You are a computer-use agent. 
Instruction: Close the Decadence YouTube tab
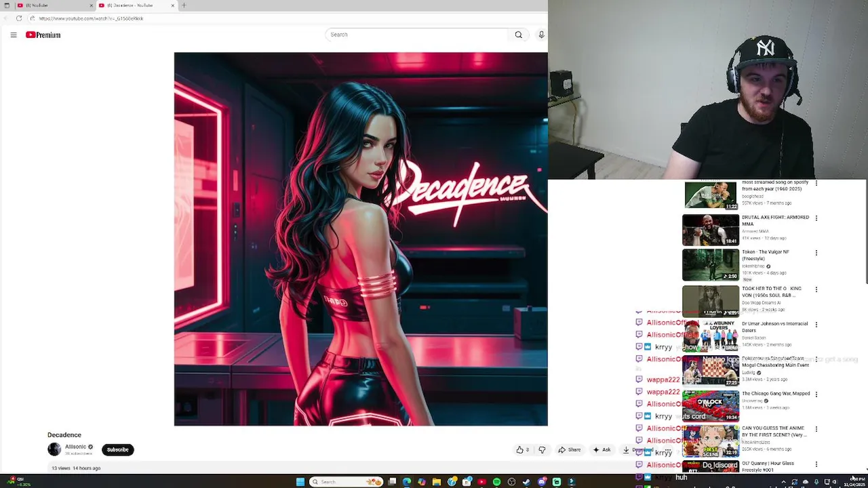(172, 5)
